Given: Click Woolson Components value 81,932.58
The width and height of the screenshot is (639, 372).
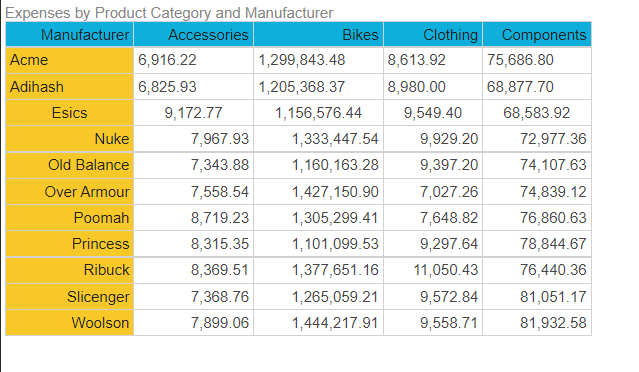Looking at the screenshot, I should point(537,322).
